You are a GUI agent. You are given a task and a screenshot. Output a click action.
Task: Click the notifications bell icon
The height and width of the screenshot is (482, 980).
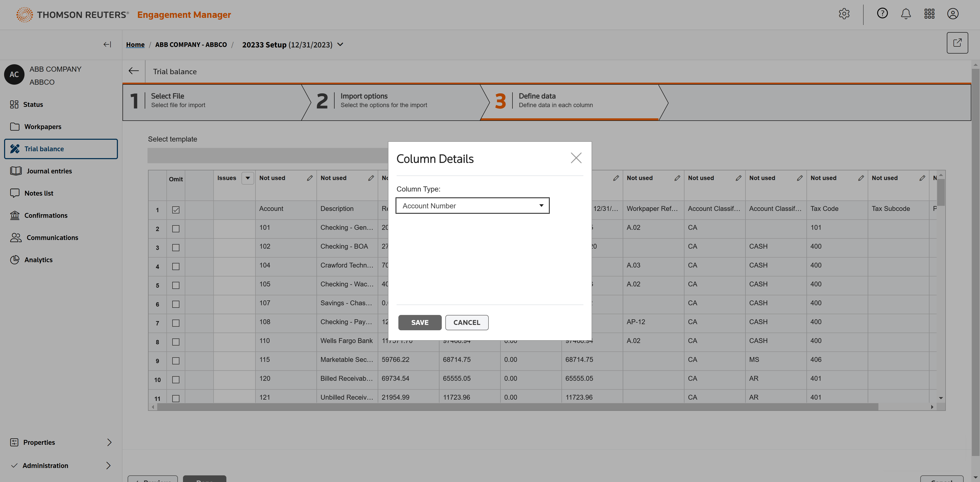(x=906, y=14)
